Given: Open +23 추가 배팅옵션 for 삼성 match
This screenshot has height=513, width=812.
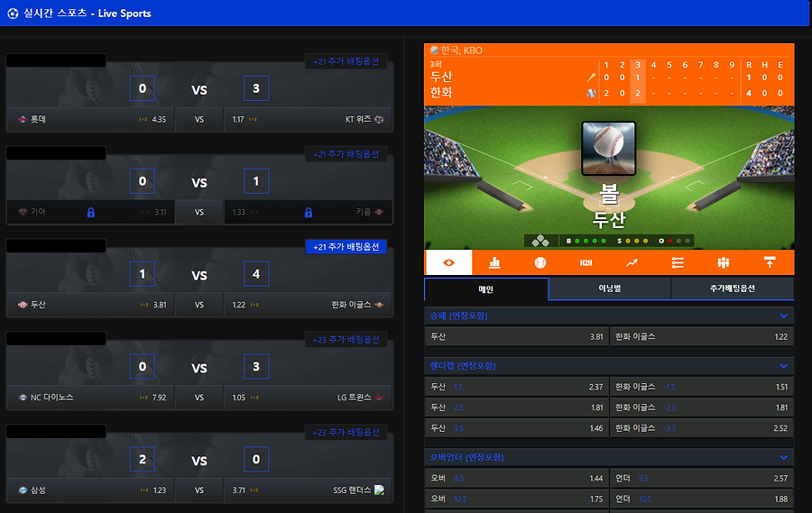Looking at the screenshot, I should pyautogui.click(x=346, y=432).
